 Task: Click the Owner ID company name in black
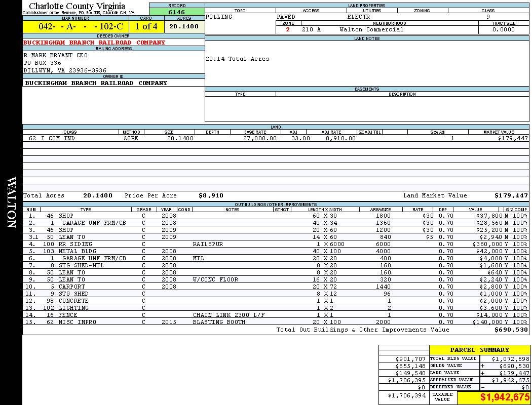(96, 83)
